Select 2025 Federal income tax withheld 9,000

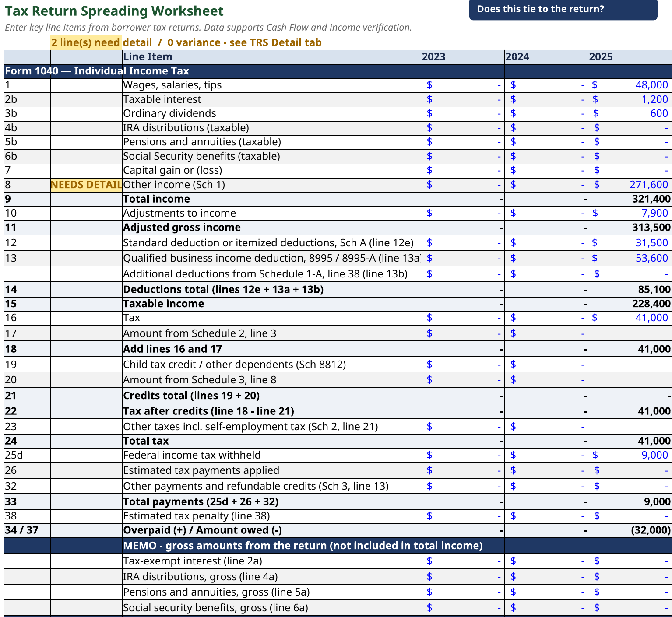(630, 456)
